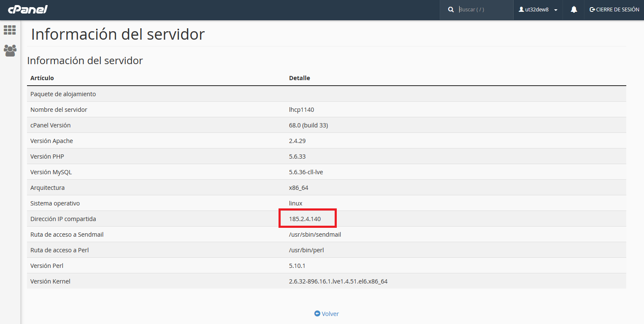Click the Artículo column header
Viewport: 644px width, 324px height.
(42, 78)
